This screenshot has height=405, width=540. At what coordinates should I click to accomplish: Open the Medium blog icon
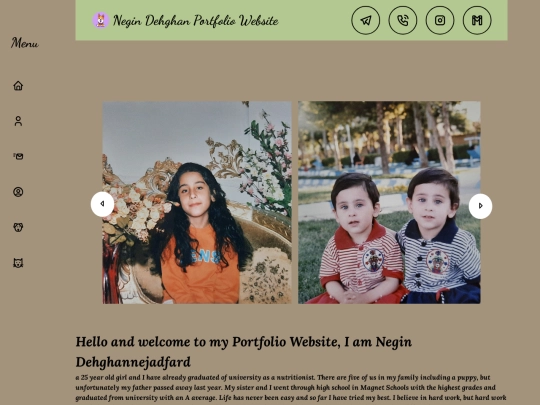point(477,20)
